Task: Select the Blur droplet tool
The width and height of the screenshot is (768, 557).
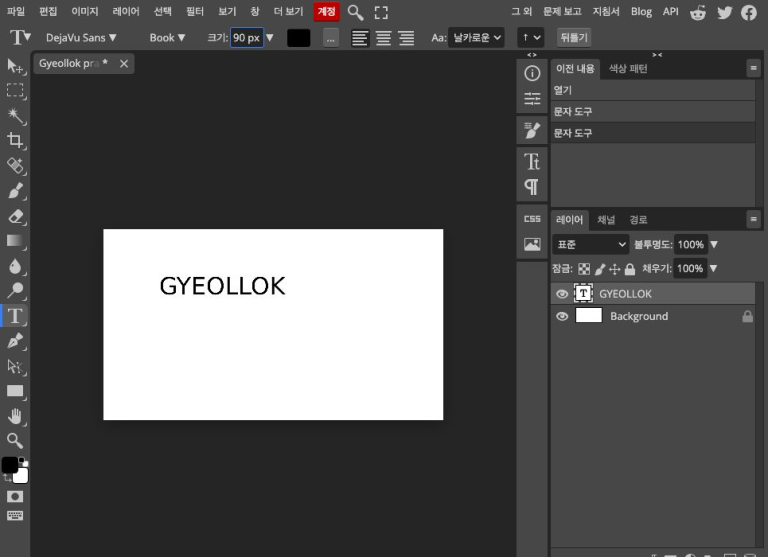Action: coord(15,266)
